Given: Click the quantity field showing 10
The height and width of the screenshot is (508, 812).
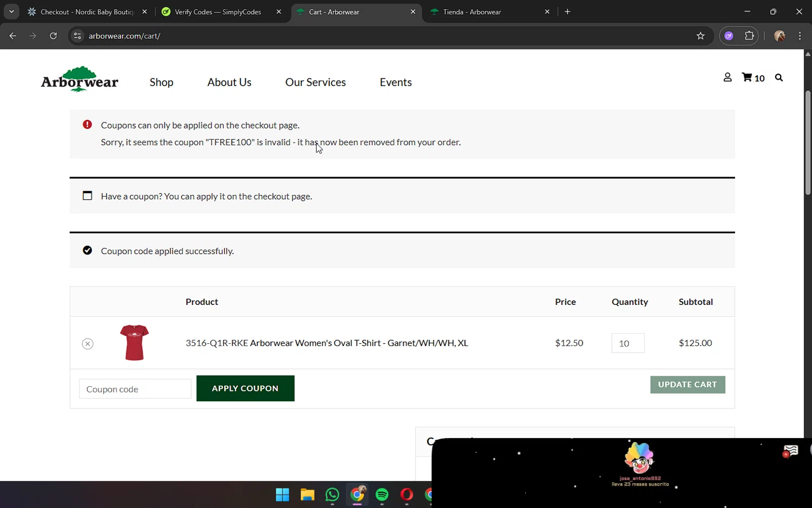Looking at the screenshot, I should pos(628,343).
